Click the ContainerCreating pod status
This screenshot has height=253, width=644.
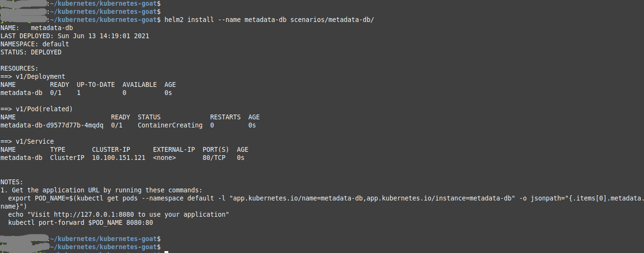[170, 125]
